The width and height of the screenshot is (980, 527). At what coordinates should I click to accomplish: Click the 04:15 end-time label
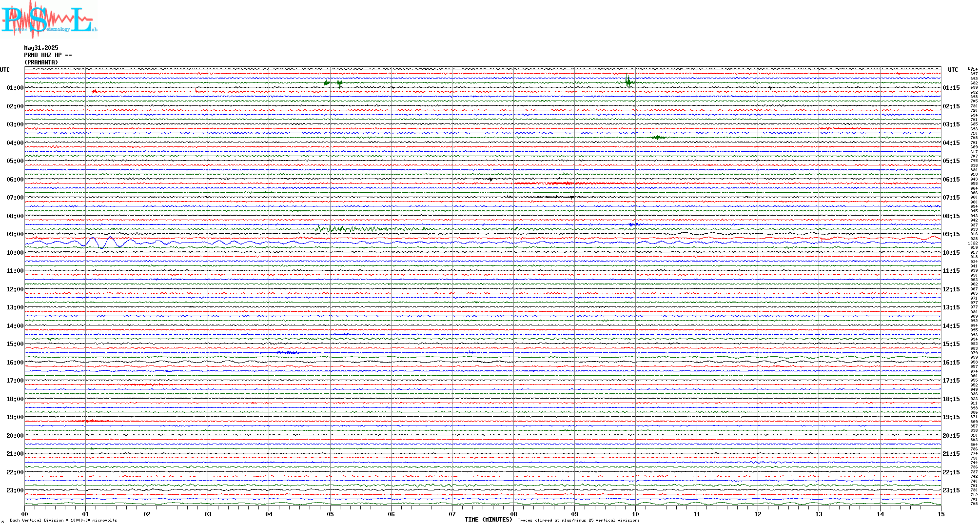(x=951, y=143)
